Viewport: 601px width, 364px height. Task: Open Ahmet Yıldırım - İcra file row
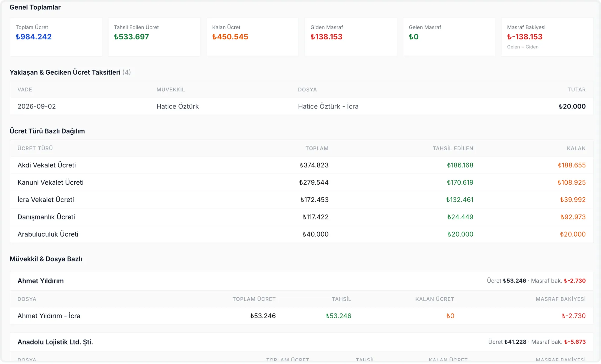[x=301, y=316]
